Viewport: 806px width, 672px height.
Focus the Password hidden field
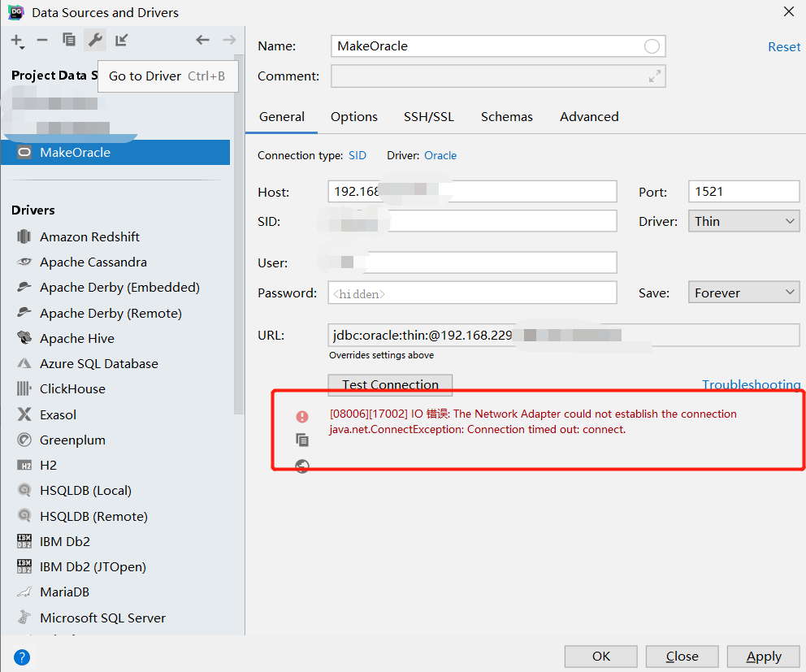[x=472, y=293]
